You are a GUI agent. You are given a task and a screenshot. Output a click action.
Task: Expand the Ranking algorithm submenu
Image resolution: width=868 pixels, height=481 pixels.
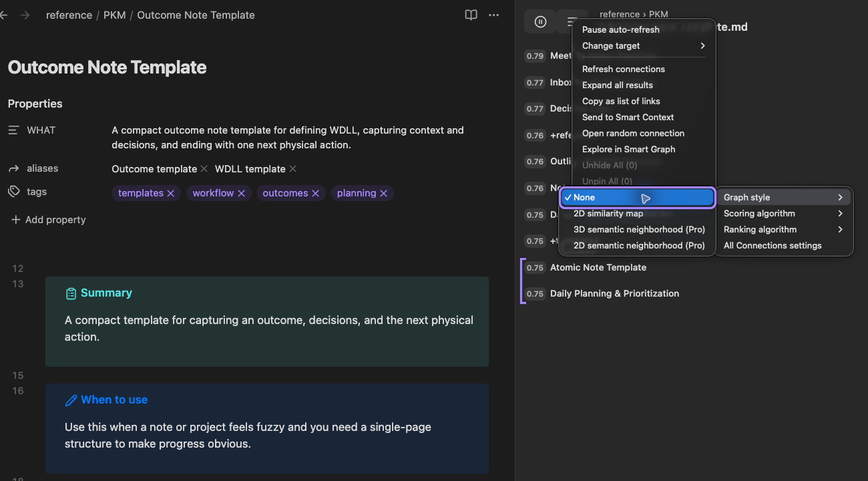click(784, 230)
